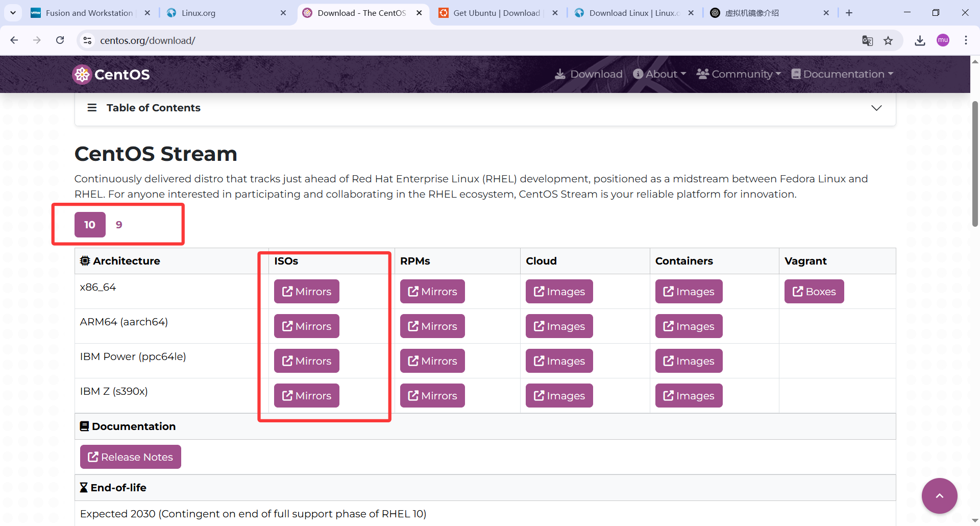Open Vagrant Boxes for x86_64
The image size is (980, 526).
click(x=814, y=292)
